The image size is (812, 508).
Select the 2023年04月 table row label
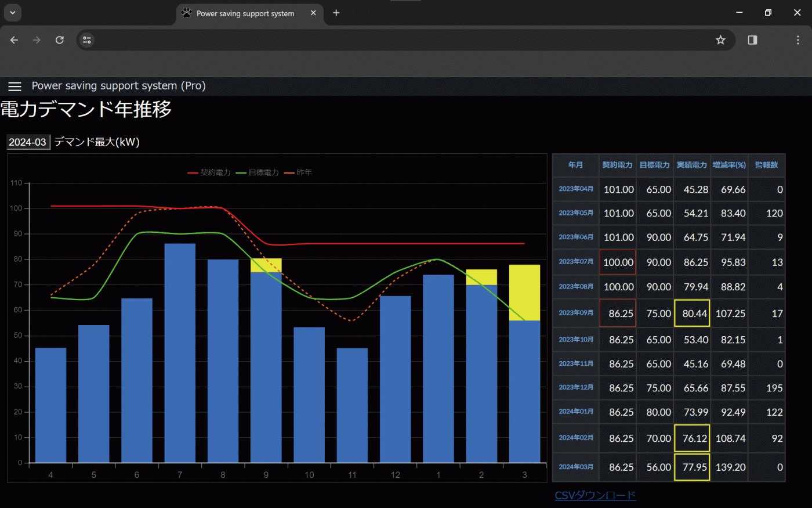pyautogui.click(x=575, y=189)
